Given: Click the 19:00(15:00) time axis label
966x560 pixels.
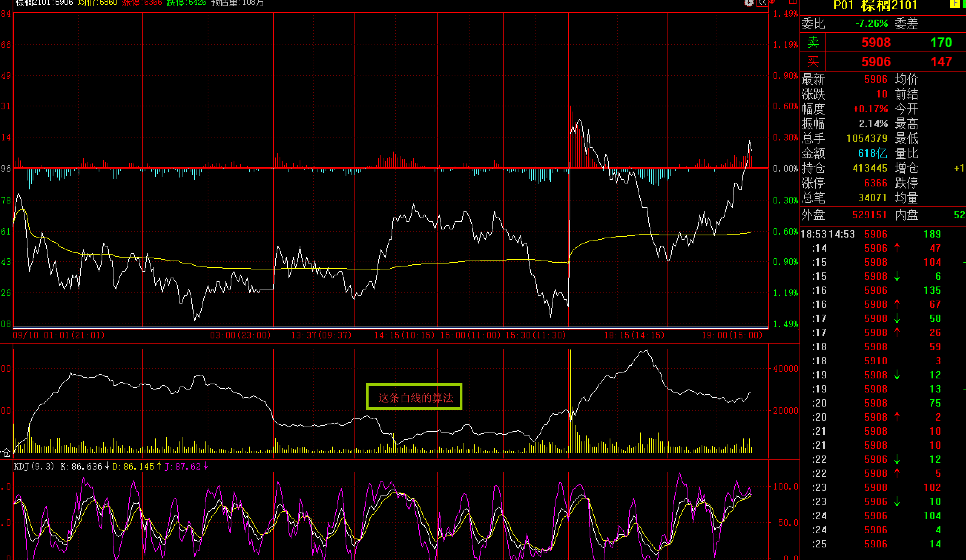Looking at the screenshot, I should 732,335.
